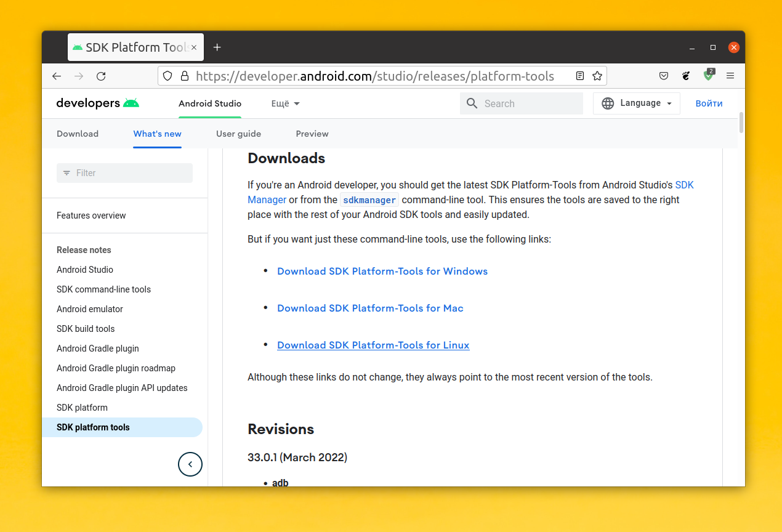Viewport: 782px width, 532px height.
Task: Click the site Search field
Action: pos(530,103)
